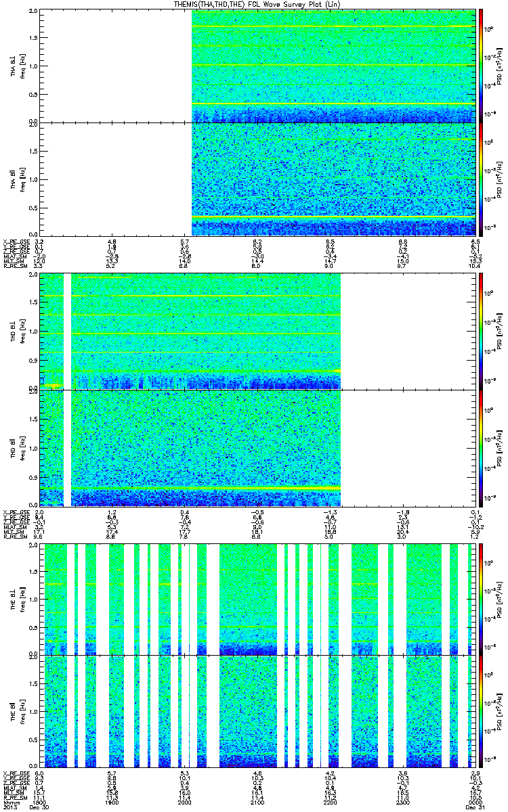Click PSD [nT²/Hz] label beside THE BII colorbar
Viewport: 508px width, 812px height.
[501, 711]
